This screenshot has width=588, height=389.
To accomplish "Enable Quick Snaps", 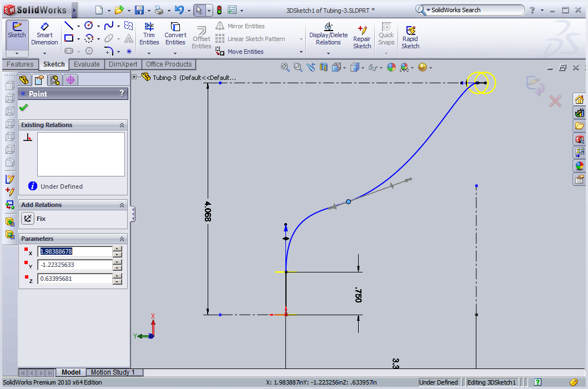I will [x=386, y=34].
